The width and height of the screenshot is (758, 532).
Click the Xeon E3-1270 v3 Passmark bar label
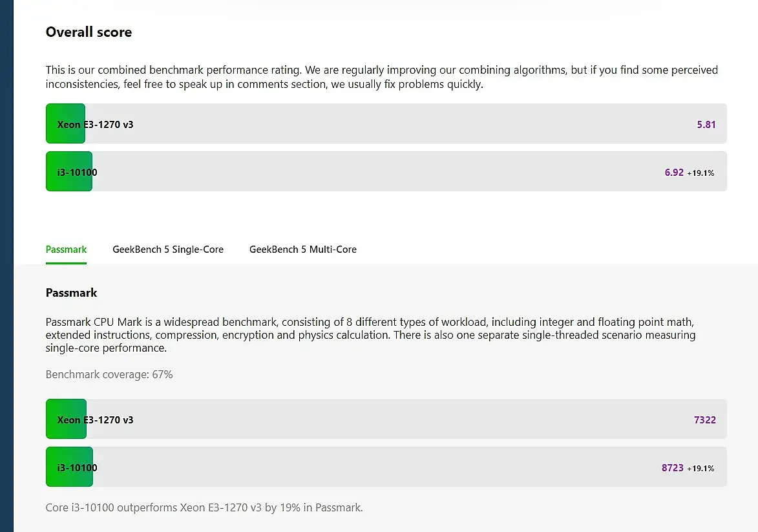[x=95, y=420]
